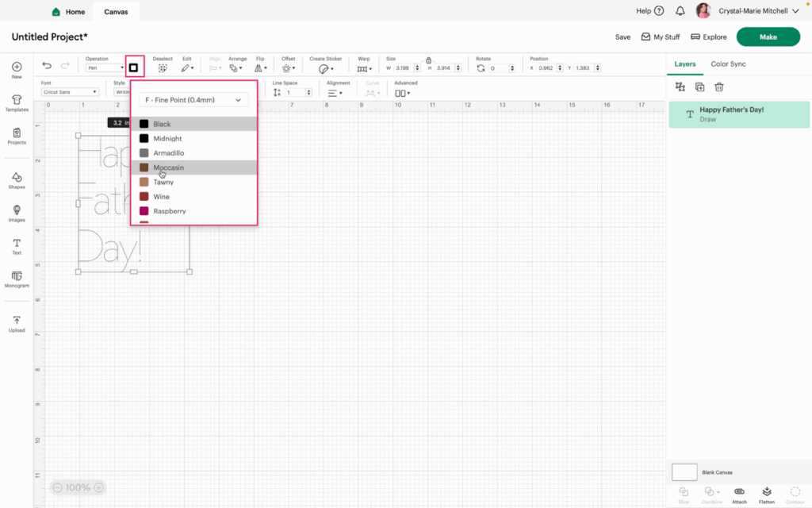Switch to the Color Sync tab
812x508 pixels.
[x=728, y=64]
